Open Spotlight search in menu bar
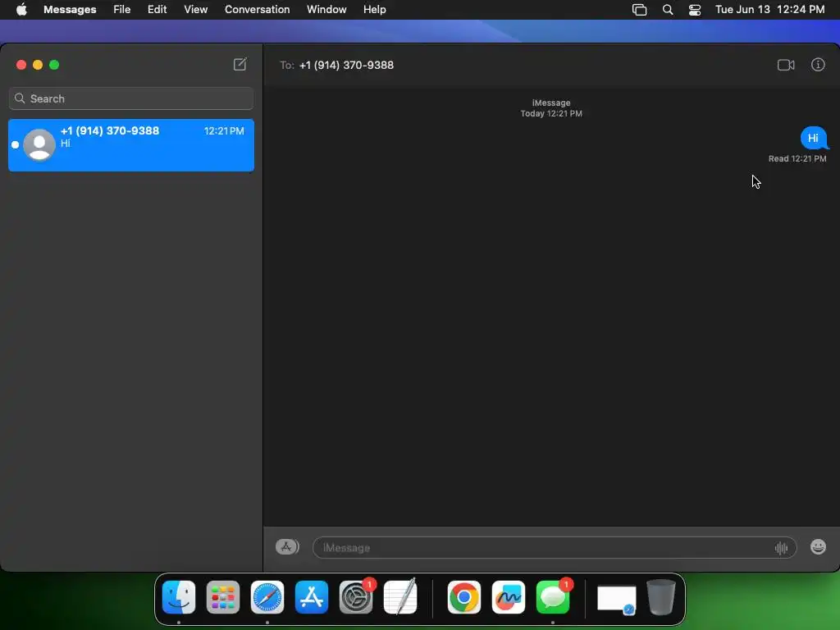Screen dimensions: 840x630 pyautogui.click(x=668, y=10)
